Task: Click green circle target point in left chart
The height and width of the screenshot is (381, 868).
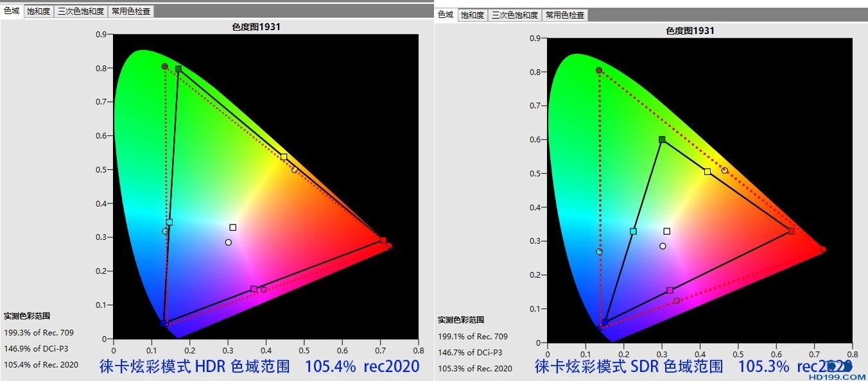Action: coord(164,66)
